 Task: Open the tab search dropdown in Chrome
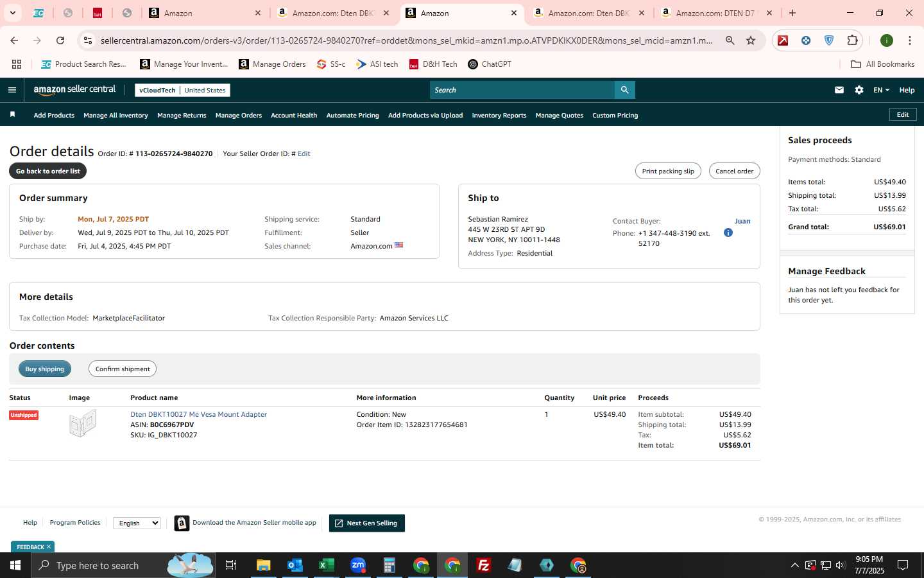point(12,13)
